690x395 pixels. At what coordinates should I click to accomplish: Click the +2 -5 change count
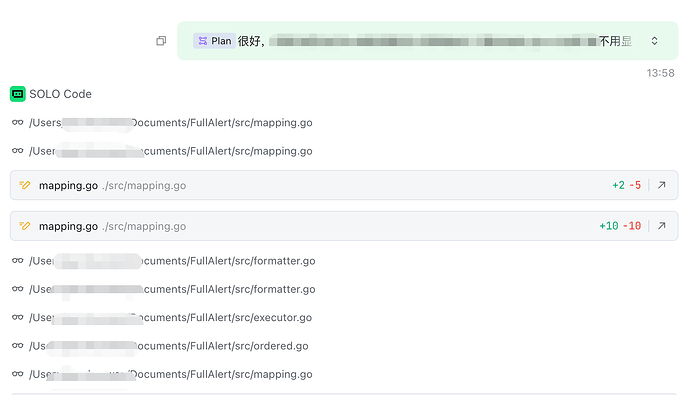[x=627, y=185]
